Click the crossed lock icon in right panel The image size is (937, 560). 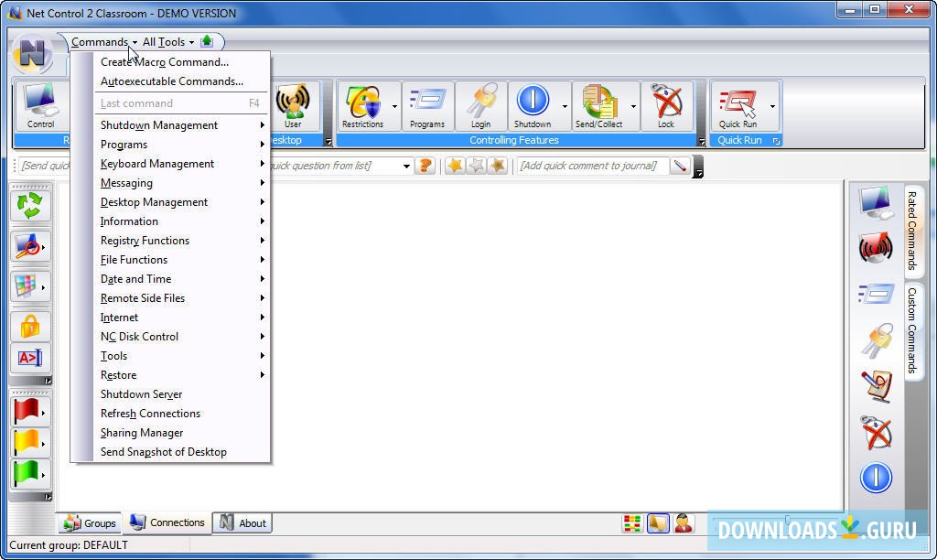[877, 432]
